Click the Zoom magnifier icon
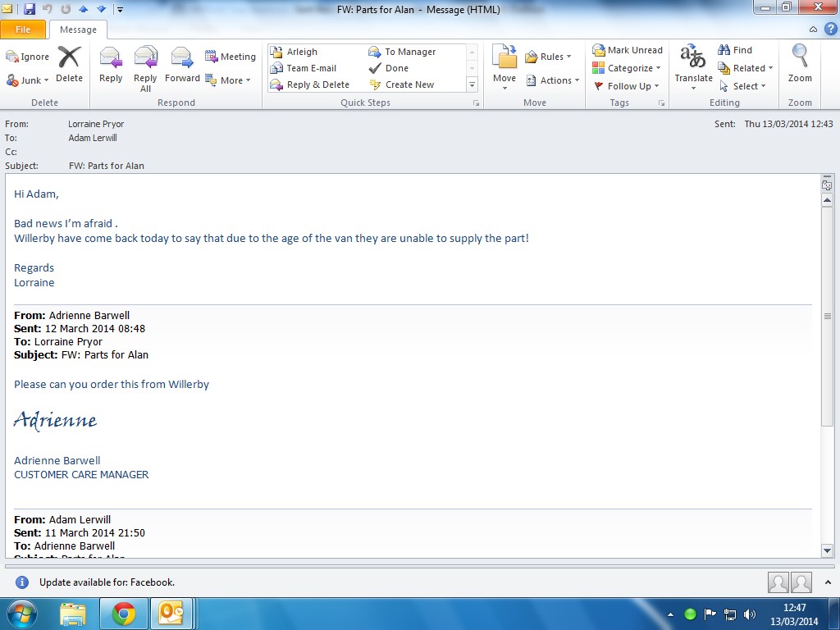Screen dimensions: 840x630 tap(800, 56)
